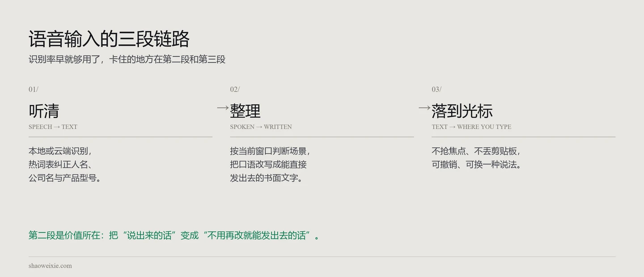This screenshot has height=277, width=644.
Task: Click the heading 整理
Action: click(245, 111)
